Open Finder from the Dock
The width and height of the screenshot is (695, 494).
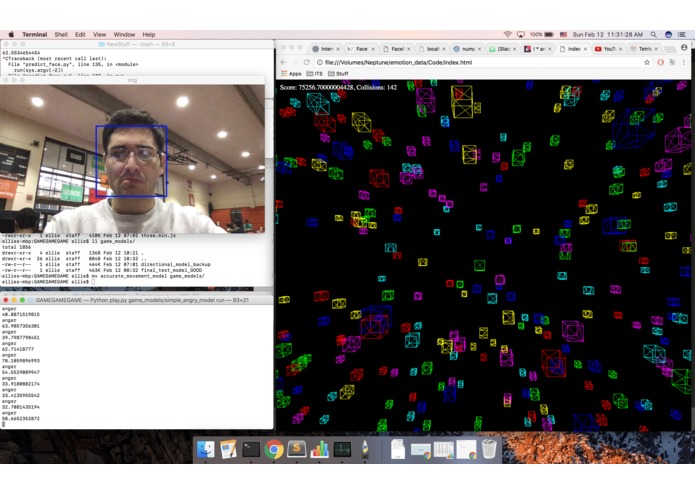pyautogui.click(x=205, y=449)
